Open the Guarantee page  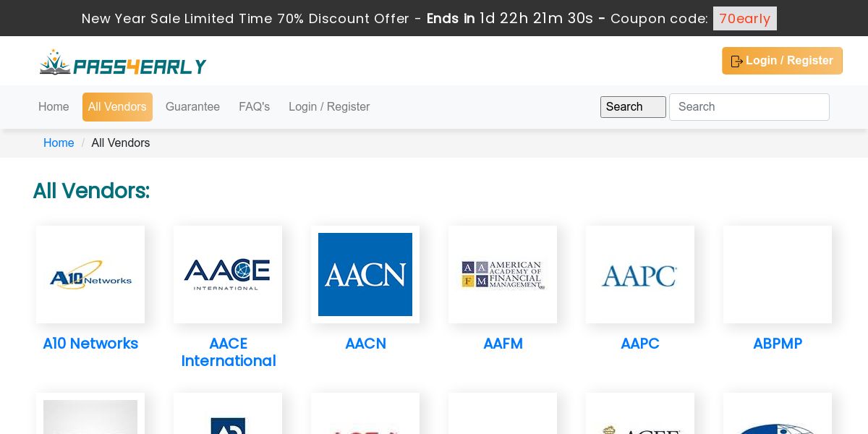pos(192,107)
